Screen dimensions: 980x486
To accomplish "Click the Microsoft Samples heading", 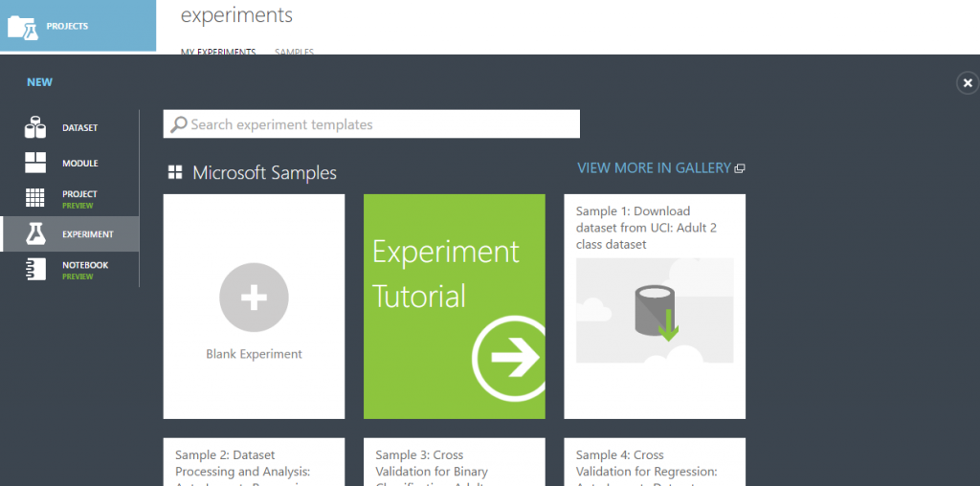I will point(264,172).
